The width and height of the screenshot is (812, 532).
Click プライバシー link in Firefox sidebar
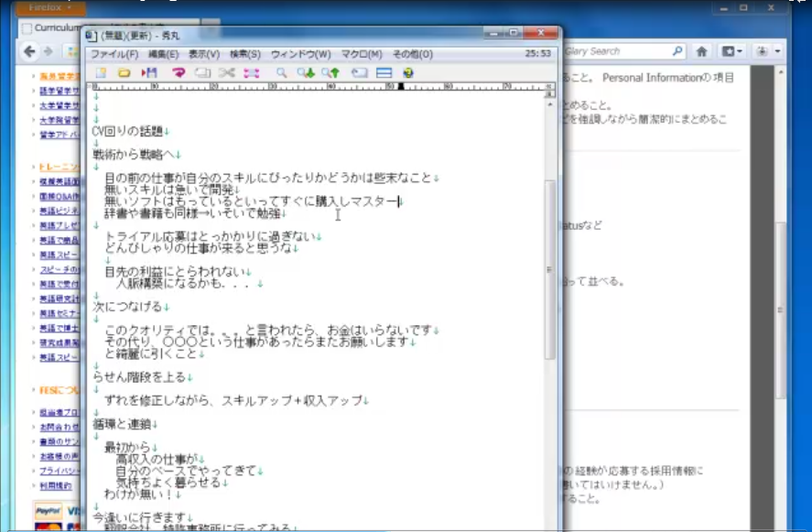(60, 471)
